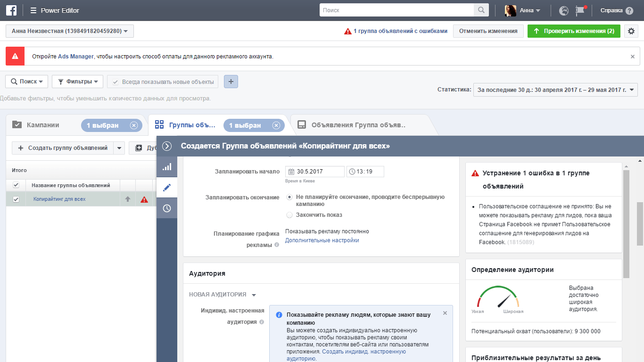
Task: Open the Power Editor hamburger menu
Action: click(x=33, y=10)
